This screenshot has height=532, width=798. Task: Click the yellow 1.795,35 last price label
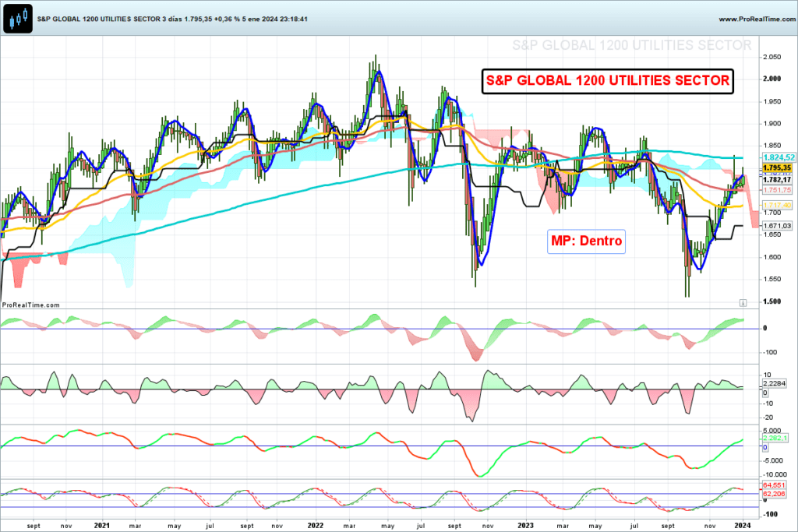pos(777,167)
